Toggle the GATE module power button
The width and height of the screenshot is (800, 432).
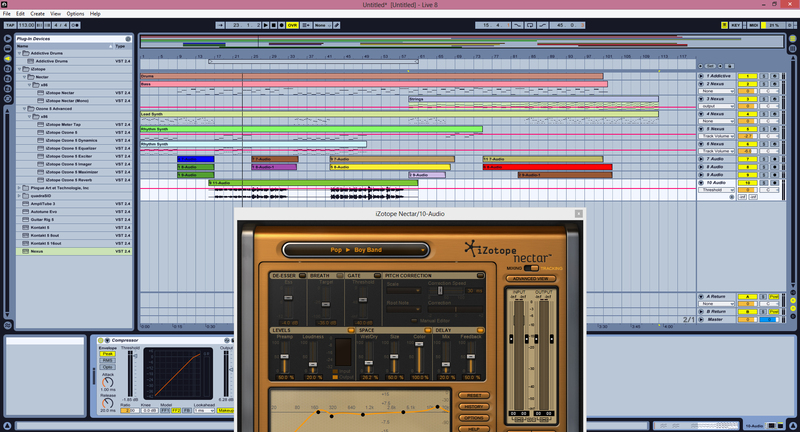coord(378,275)
